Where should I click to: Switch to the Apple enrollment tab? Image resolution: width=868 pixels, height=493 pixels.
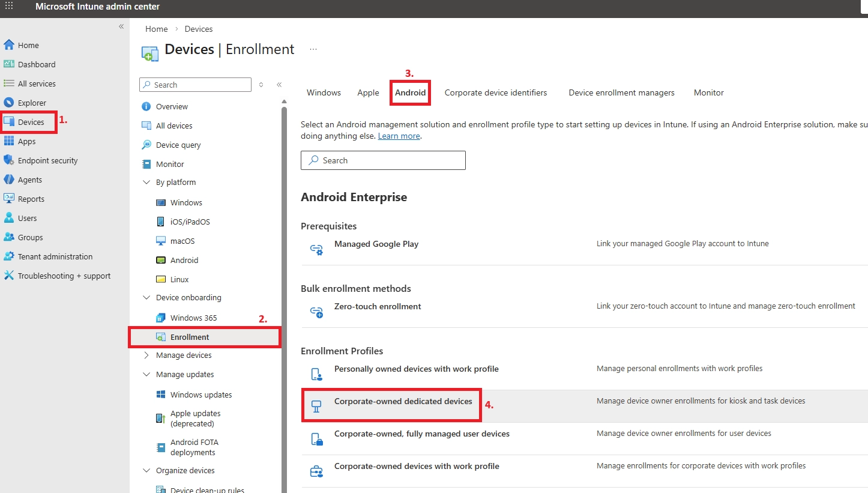click(368, 92)
